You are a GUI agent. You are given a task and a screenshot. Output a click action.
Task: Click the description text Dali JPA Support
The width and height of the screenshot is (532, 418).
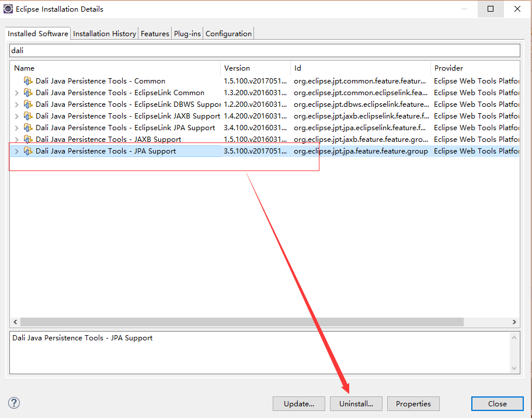coord(82,338)
